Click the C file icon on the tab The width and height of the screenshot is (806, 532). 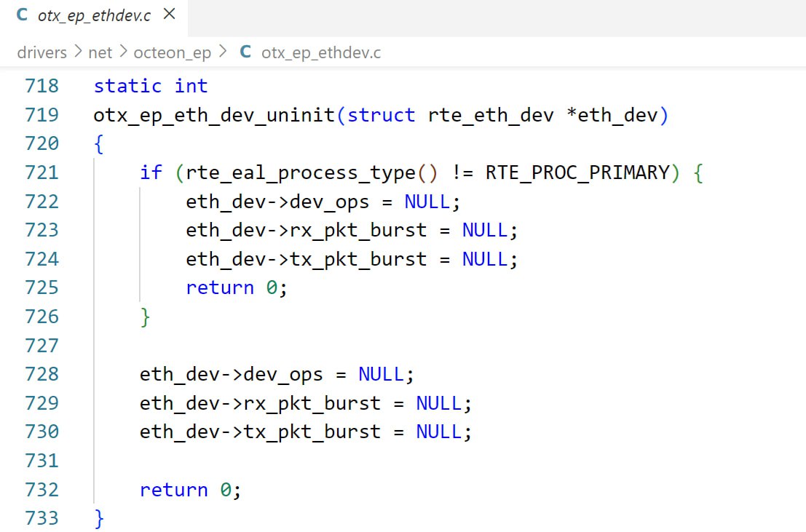pyautogui.click(x=22, y=15)
